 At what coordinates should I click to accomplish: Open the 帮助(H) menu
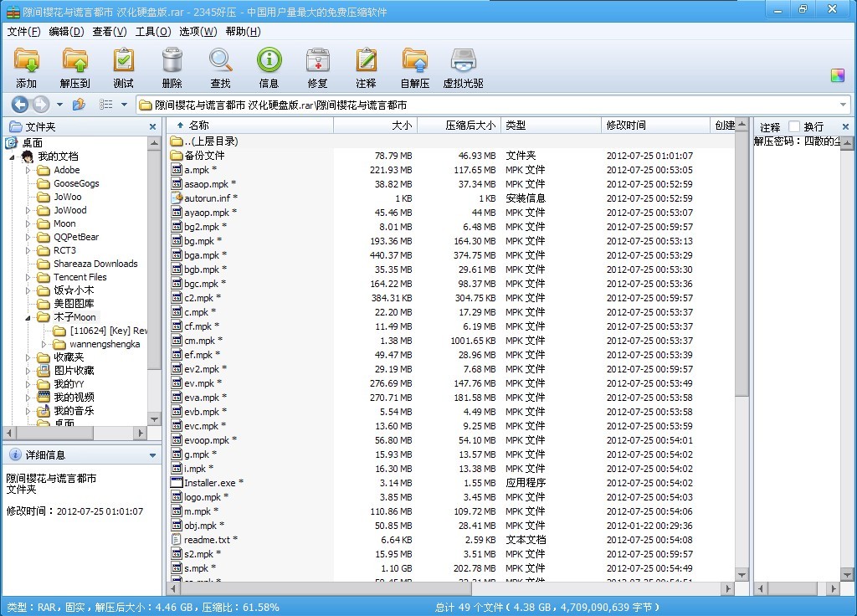(243, 32)
